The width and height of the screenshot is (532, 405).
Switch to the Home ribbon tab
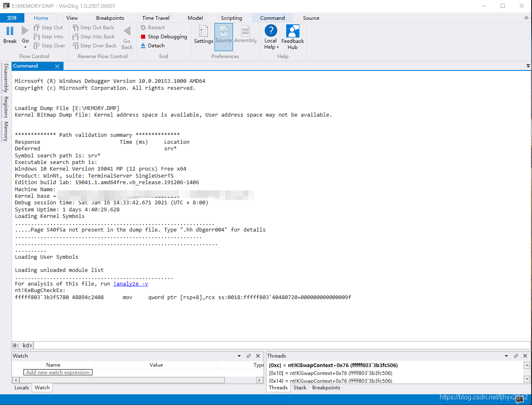41,18
